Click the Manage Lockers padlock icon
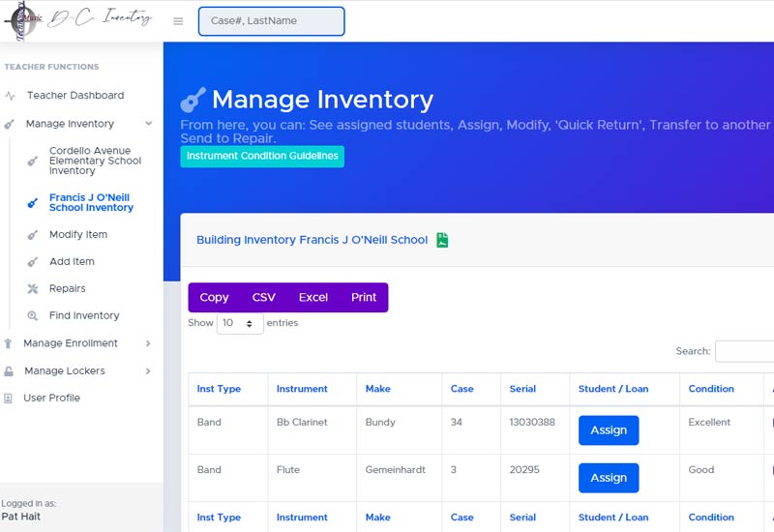Image resolution: width=774 pixels, height=532 pixels. point(9,371)
